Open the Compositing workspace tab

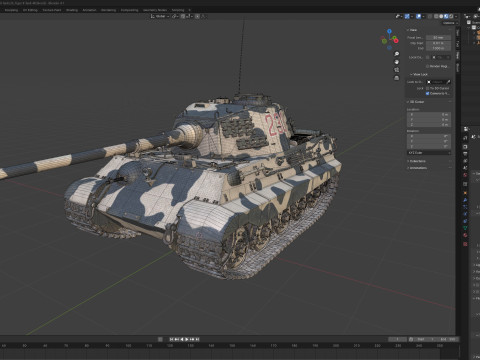tap(129, 10)
